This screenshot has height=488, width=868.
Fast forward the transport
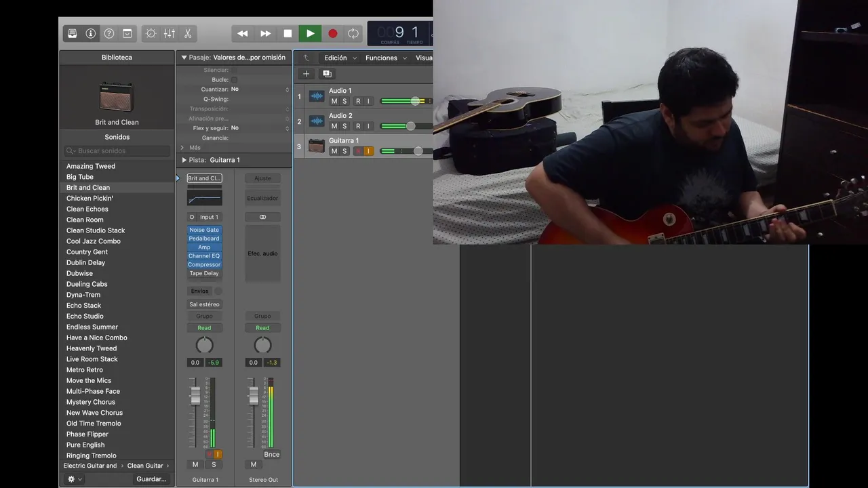265,33
